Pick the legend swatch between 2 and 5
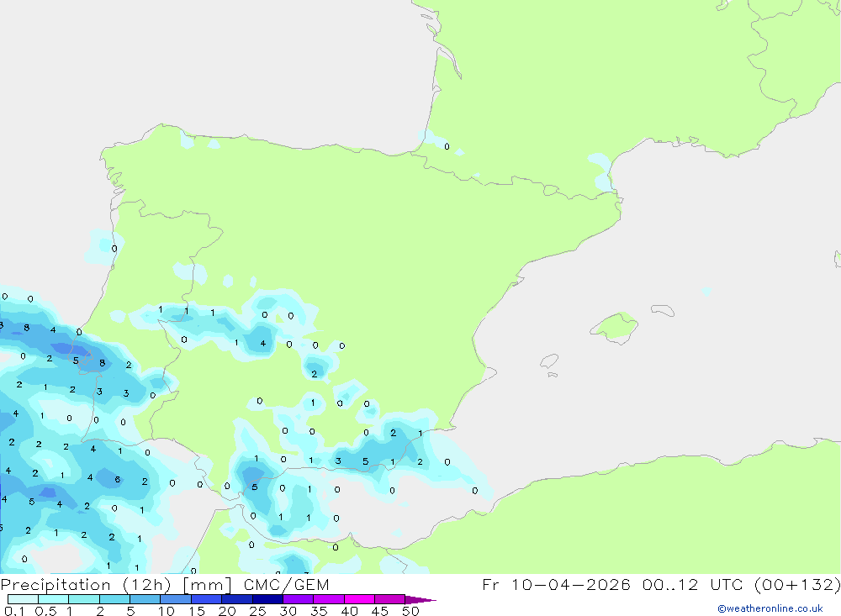Image resolution: width=841 pixels, height=616 pixels. tap(114, 599)
